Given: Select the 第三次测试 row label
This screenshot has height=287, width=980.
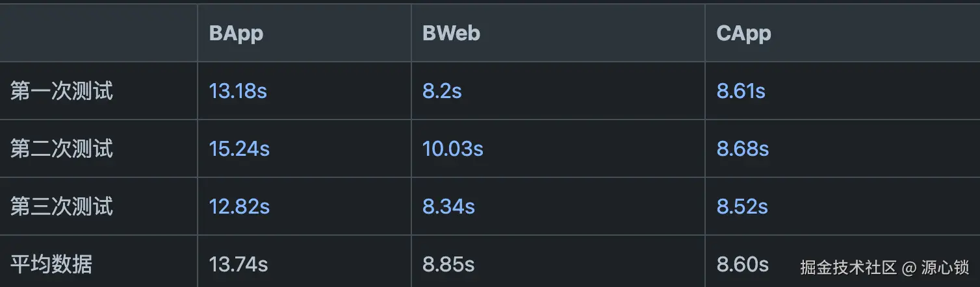Looking at the screenshot, I should [x=62, y=206].
